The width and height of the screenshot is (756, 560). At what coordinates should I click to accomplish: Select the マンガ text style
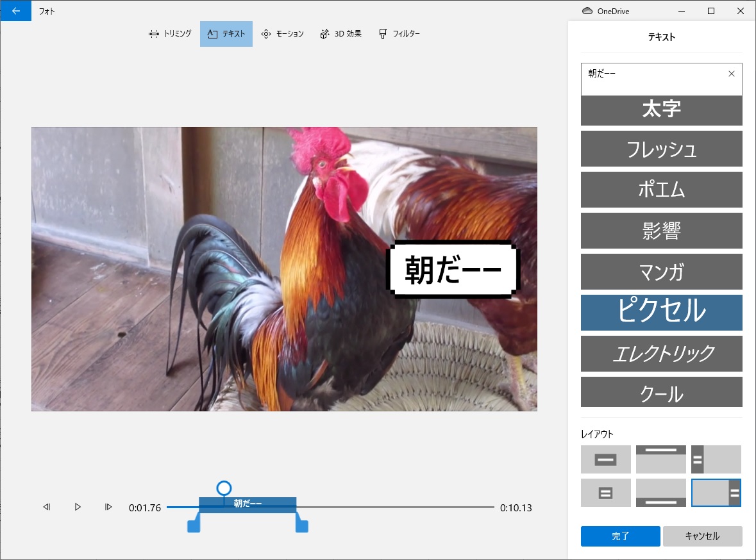tap(661, 272)
